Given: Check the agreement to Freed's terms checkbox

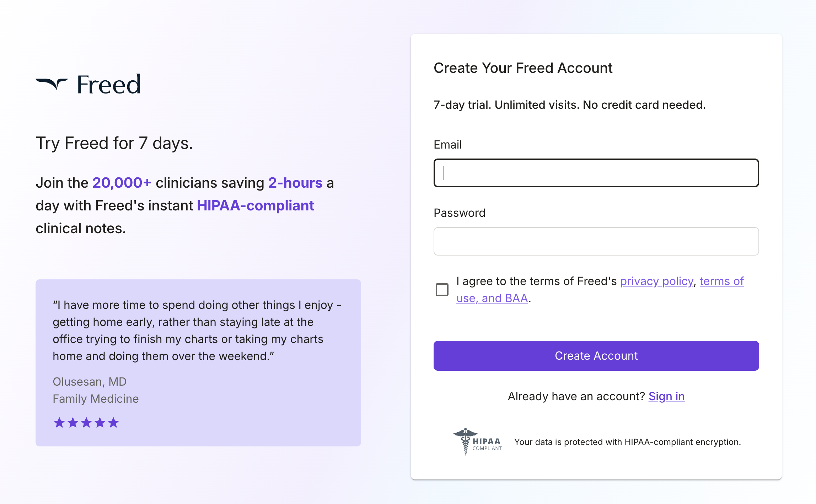Looking at the screenshot, I should coord(441,290).
